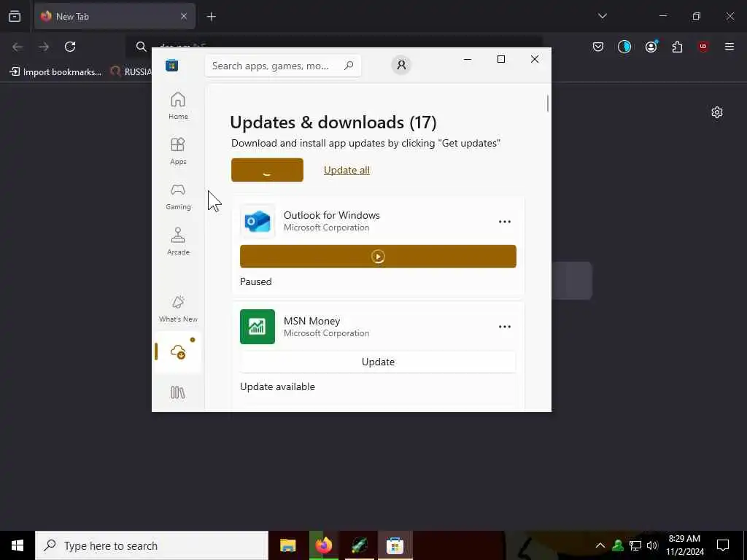Click the Update available status text
This screenshot has height=560, width=747.
pos(277,386)
